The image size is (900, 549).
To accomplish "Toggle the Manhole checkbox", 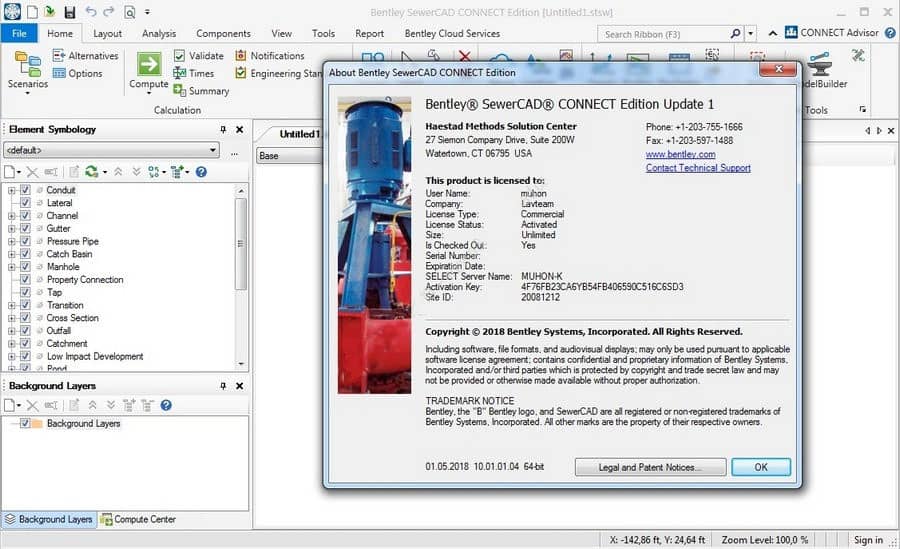I will pyautogui.click(x=25, y=266).
